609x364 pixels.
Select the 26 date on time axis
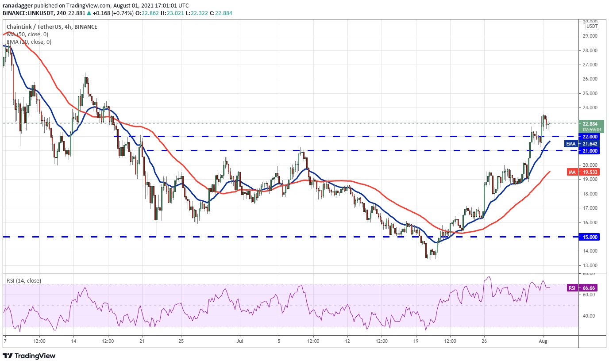coord(484,341)
